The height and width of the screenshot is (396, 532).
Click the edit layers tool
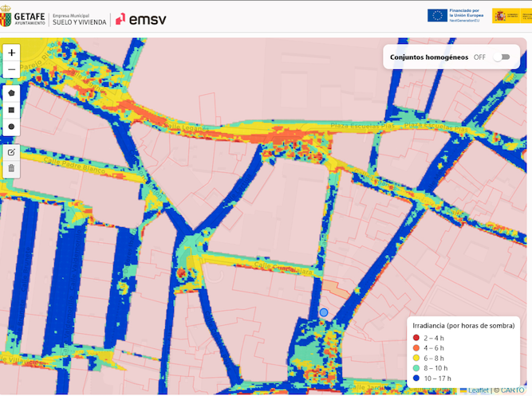tap(11, 151)
